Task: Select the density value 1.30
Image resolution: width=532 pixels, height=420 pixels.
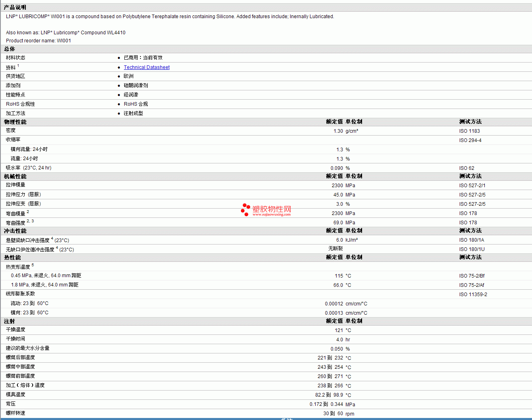Action: coord(338,131)
